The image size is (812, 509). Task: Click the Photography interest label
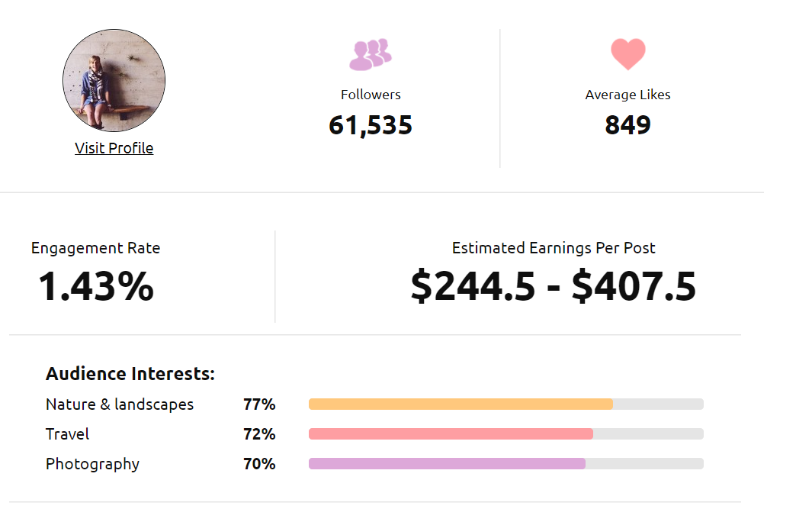pos(93,464)
